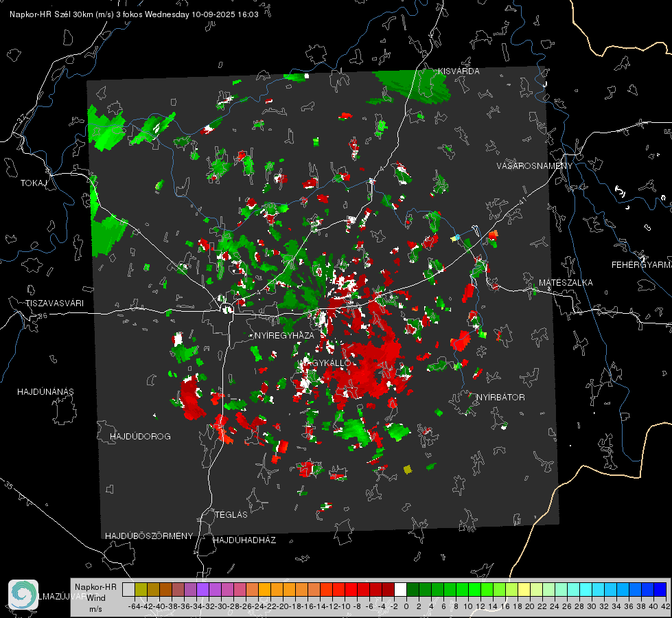
Task: Click the NAGYKÁLLÓ town label
Action: coord(325,363)
